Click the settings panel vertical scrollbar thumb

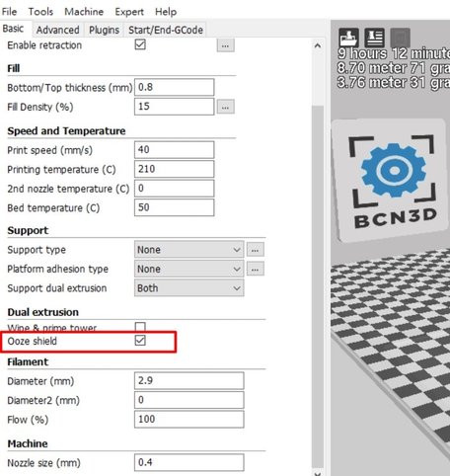318,285
